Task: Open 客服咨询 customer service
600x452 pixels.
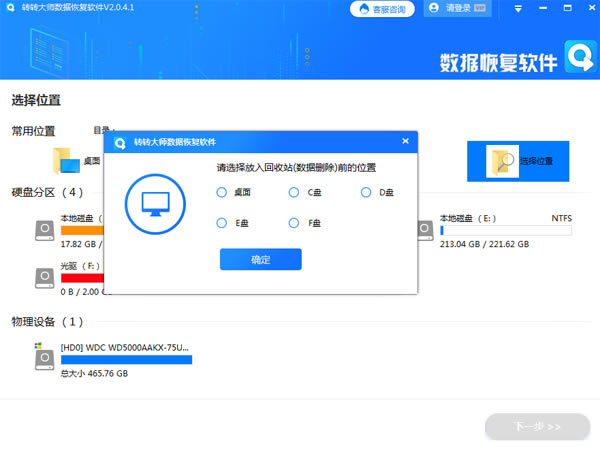Action: pyautogui.click(x=382, y=9)
